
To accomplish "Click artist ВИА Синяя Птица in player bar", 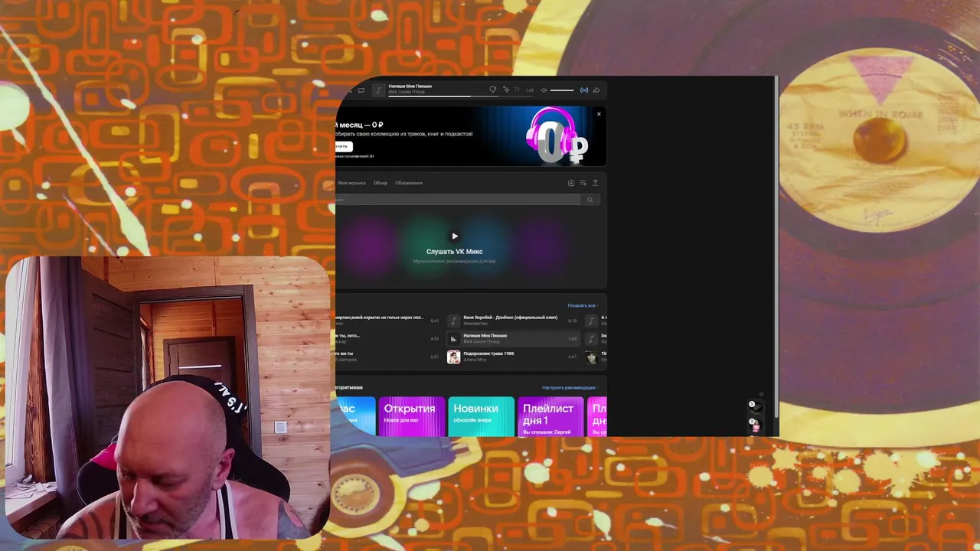I will tap(407, 92).
